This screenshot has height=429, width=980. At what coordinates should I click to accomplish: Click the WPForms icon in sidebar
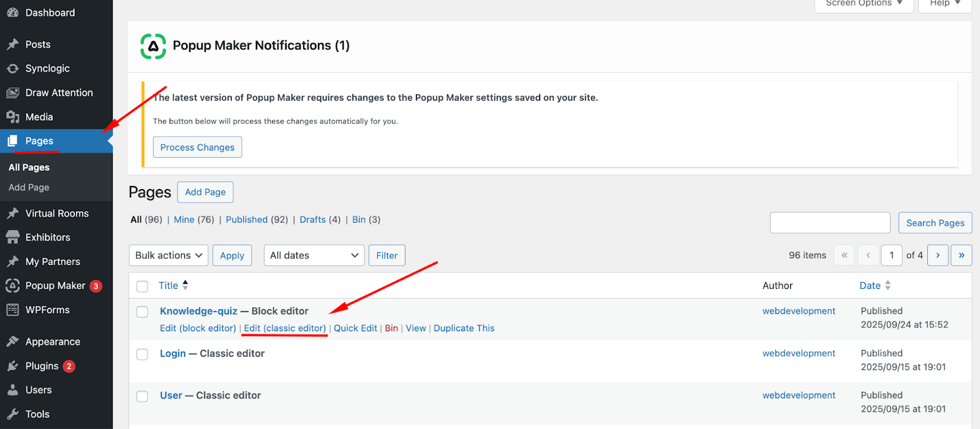tap(12, 310)
